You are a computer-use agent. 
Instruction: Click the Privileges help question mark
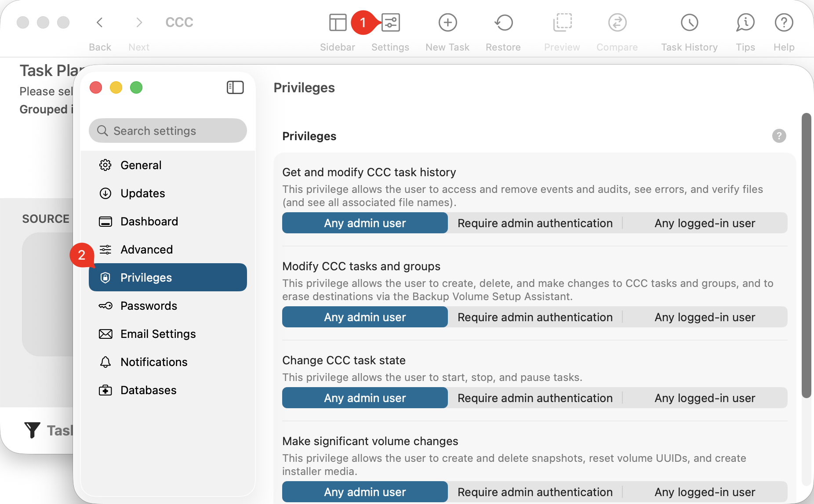pos(779,136)
